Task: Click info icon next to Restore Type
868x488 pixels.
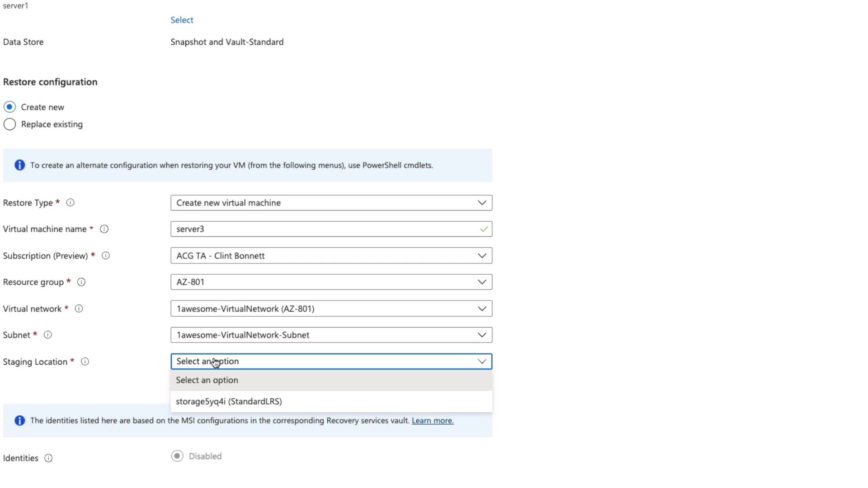Action: point(71,203)
